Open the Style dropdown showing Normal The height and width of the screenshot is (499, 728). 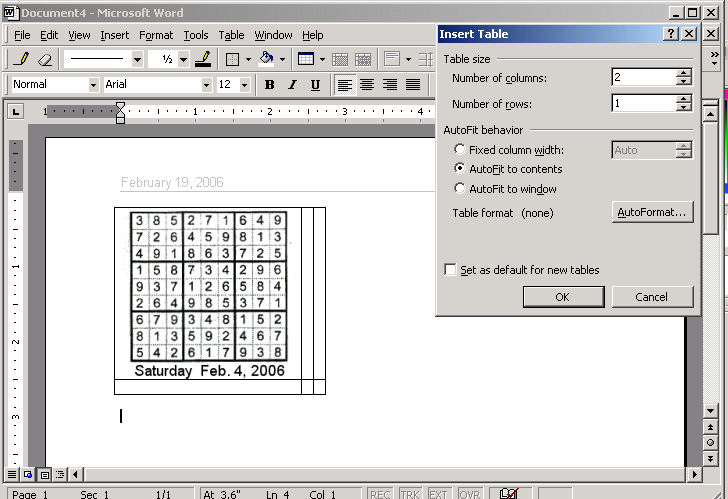tap(92, 85)
